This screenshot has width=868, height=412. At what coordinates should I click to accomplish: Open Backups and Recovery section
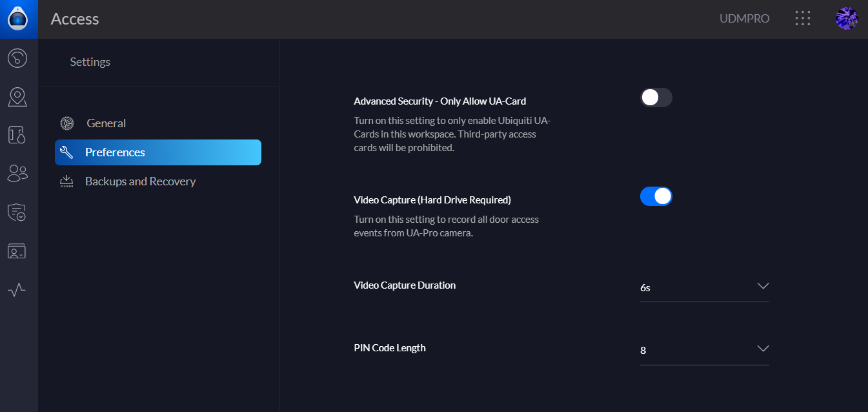pyautogui.click(x=140, y=181)
